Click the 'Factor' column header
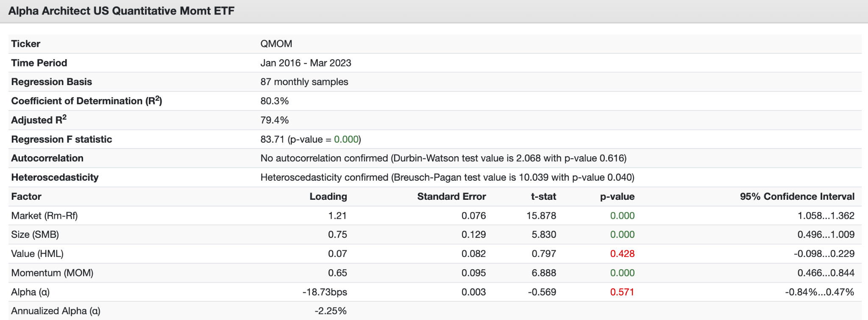Viewport: 868px width, 320px height. 26,196
